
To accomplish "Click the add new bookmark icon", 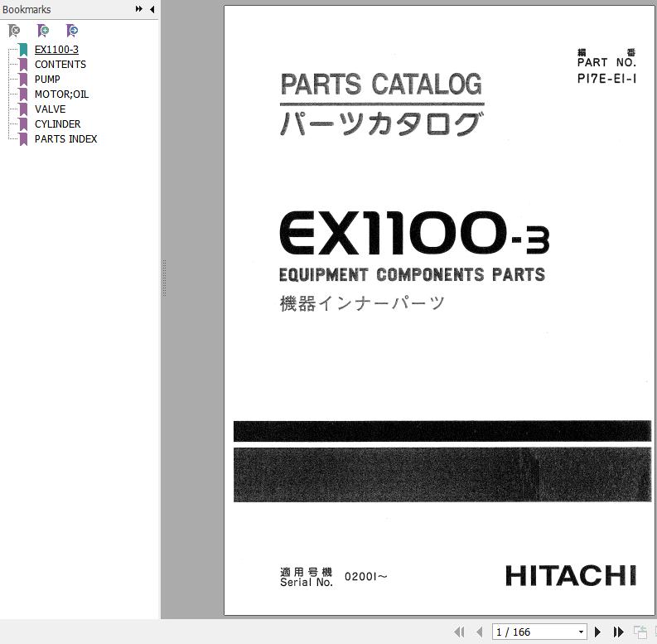I will pyautogui.click(x=43, y=31).
